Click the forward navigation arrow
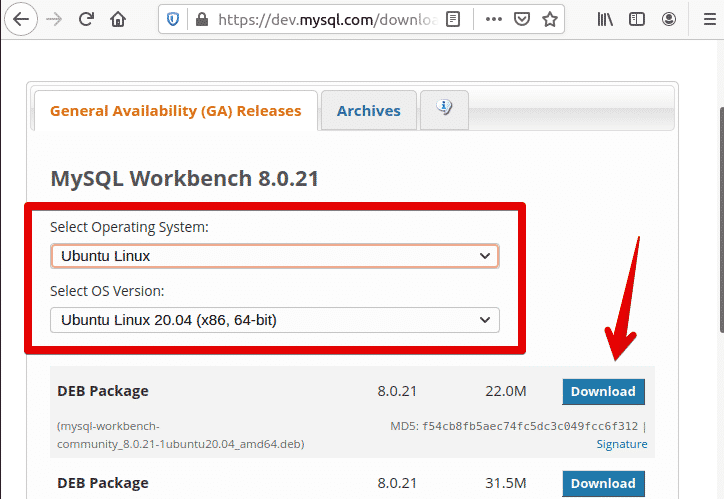The height and width of the screenshot is (499, 724). tap(54, 19)
